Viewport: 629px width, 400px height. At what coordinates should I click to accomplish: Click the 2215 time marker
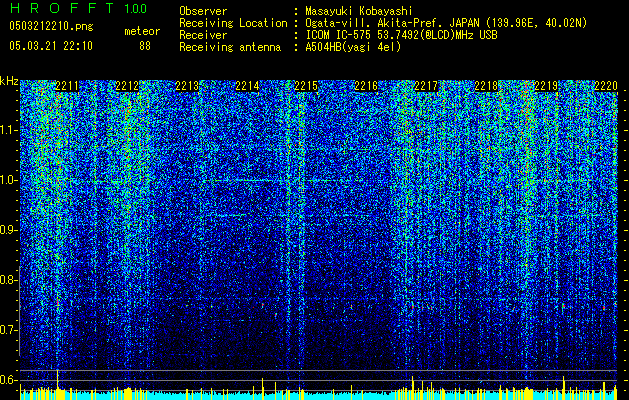point(306,86)
